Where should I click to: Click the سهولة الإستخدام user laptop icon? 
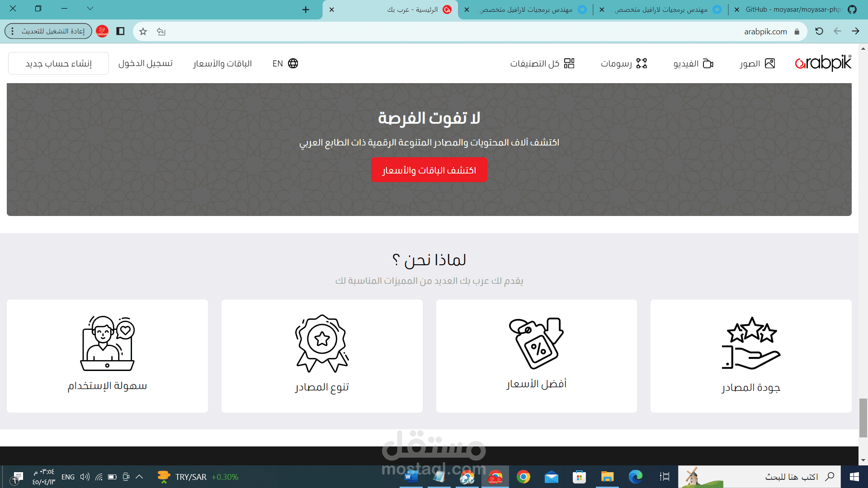click(x=108, y=343)
